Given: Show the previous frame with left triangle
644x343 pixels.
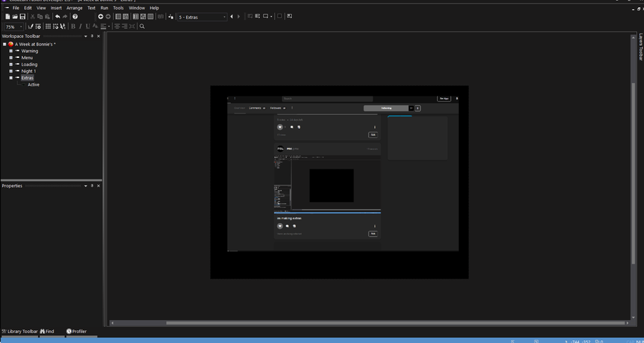Looking at the screenshot, I should [232, 16].
